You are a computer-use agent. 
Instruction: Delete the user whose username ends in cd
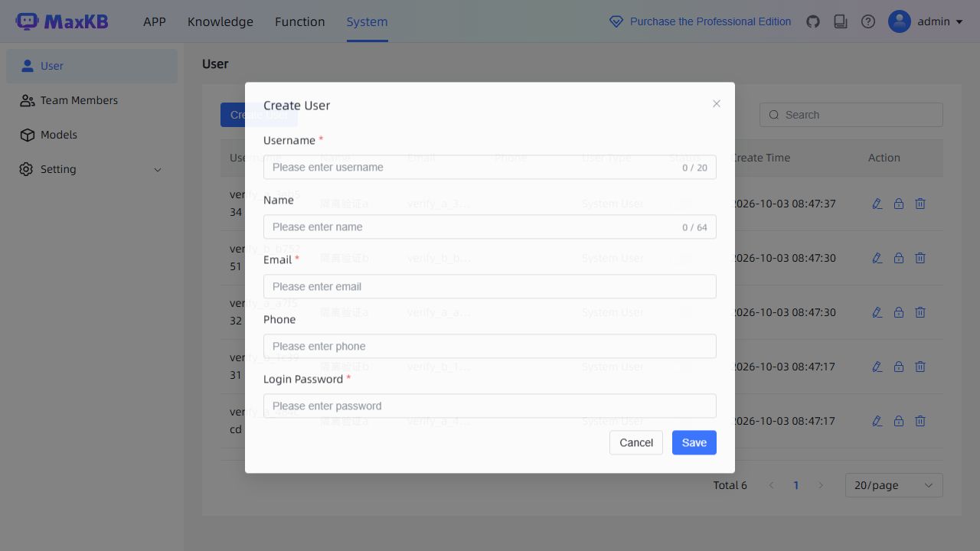[x=920, y=421]
